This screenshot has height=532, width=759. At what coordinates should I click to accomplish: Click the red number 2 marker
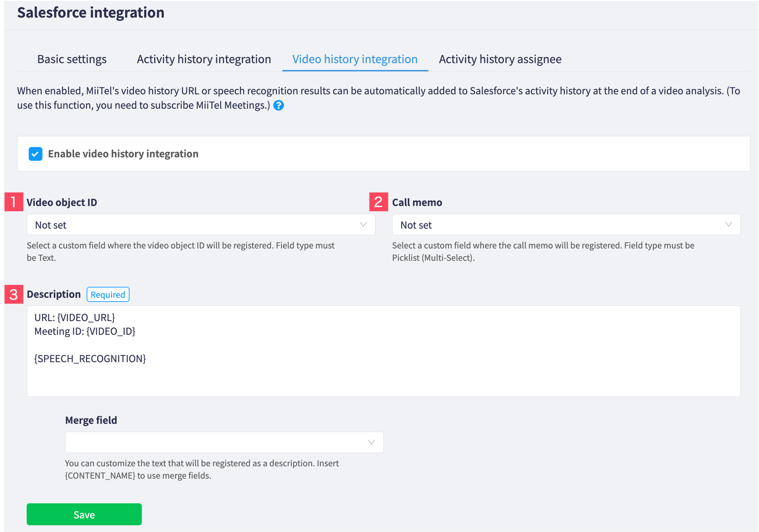point(378,202)
